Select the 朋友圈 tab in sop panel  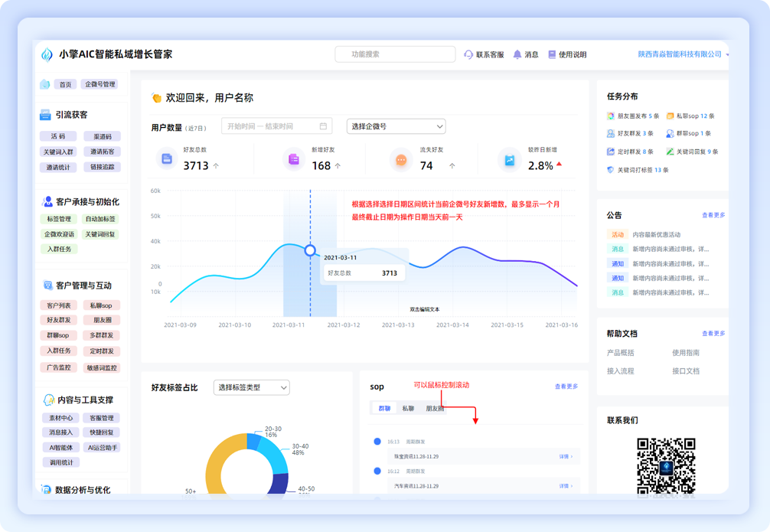(435, 409)
